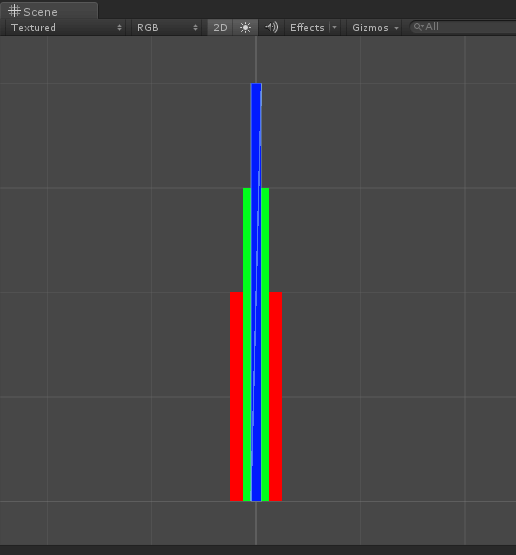Image resolution: width=516 pixels, height=555 pixels.
Task: Select the left red bar section
Action: tap(236, 396)
